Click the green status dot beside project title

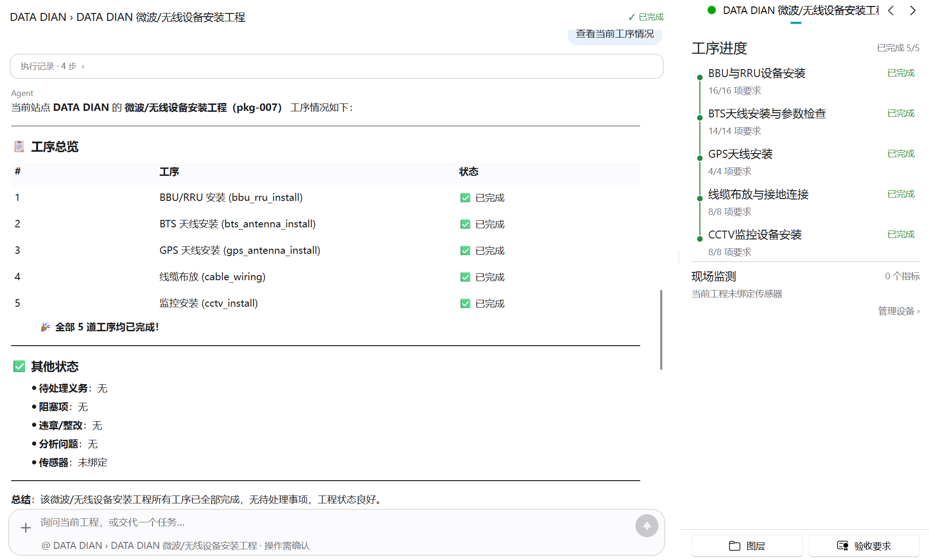point(711,10)
